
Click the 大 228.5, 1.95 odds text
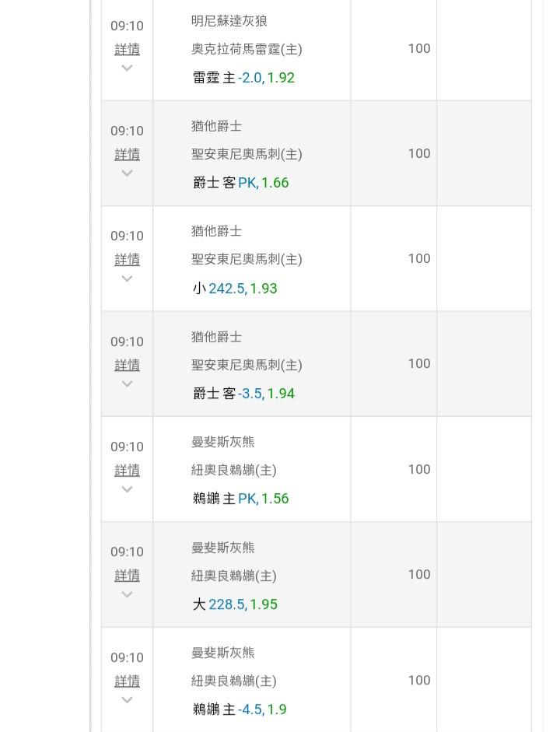click(x=235, y=604)
